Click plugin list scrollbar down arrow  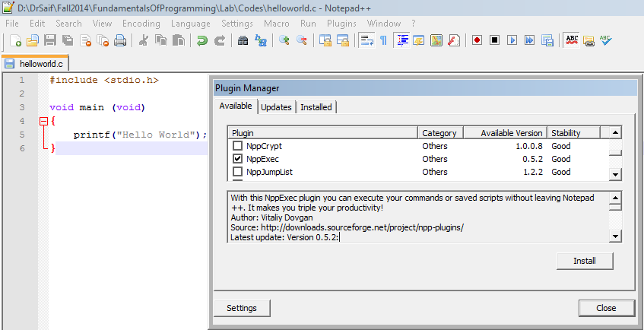[615, 174]
